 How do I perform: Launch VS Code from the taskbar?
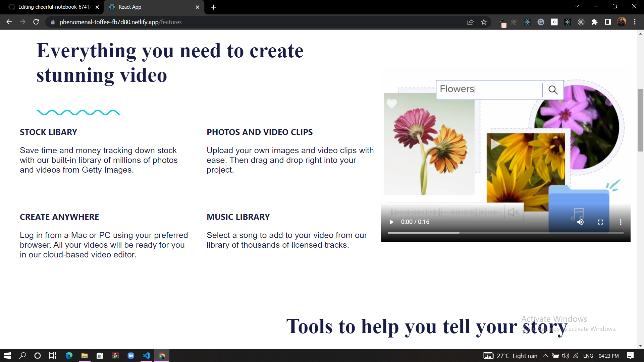click(x=146, y=356)
